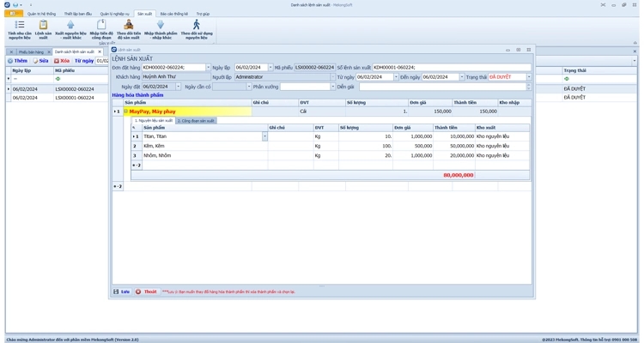Viewport: 644px width, 343px height.
Task: Click the Xóa delete button
Action: [x=62, y=61]
